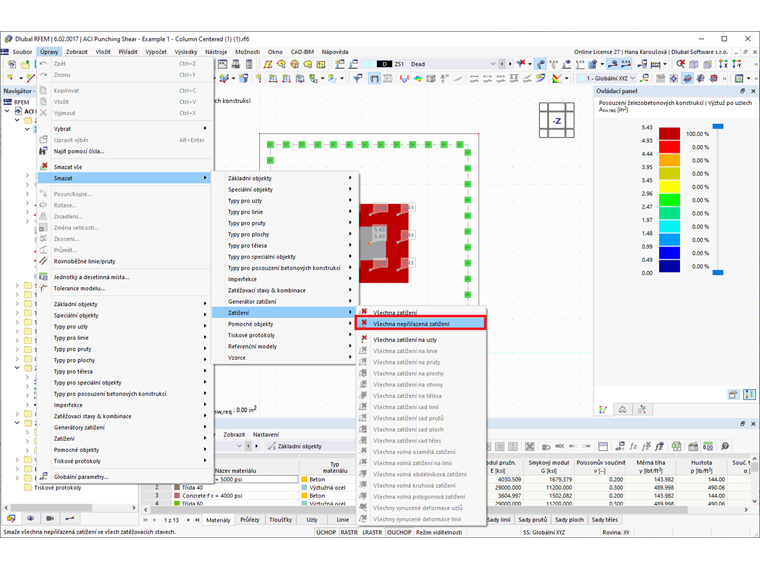Click the open file folder icon
The image size is (760, 570).
click(25, 64)
